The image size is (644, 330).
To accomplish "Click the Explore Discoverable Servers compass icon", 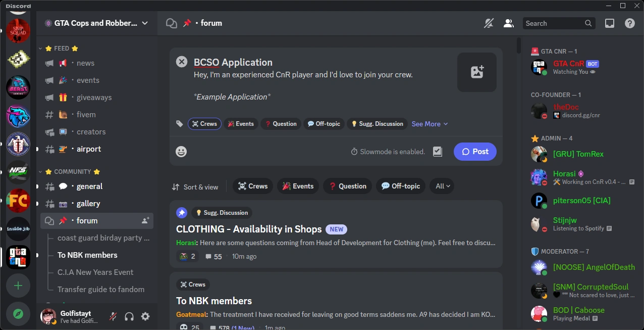I will coord(18,314).
